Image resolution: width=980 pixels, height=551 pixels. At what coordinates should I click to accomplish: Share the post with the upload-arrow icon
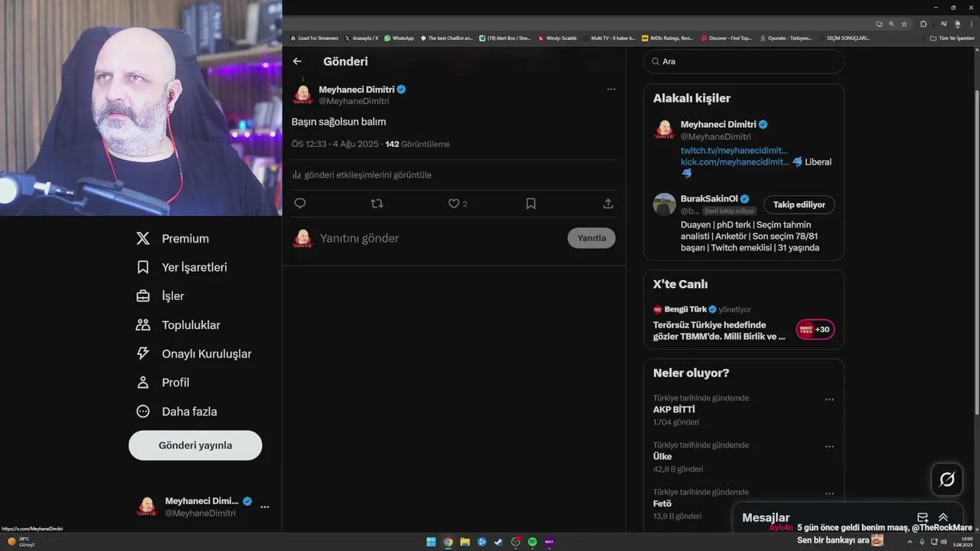point(608,204)
